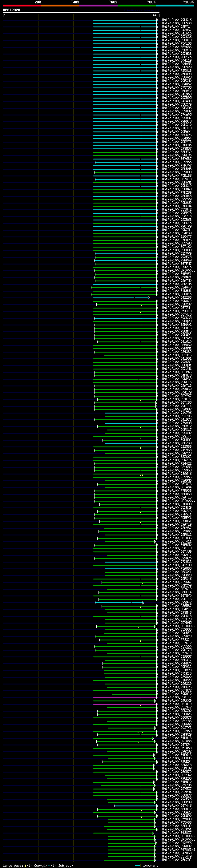Click UniRef100_P25818 label
197x868 pixels.
pyautogui.click(x=177, y=71)
